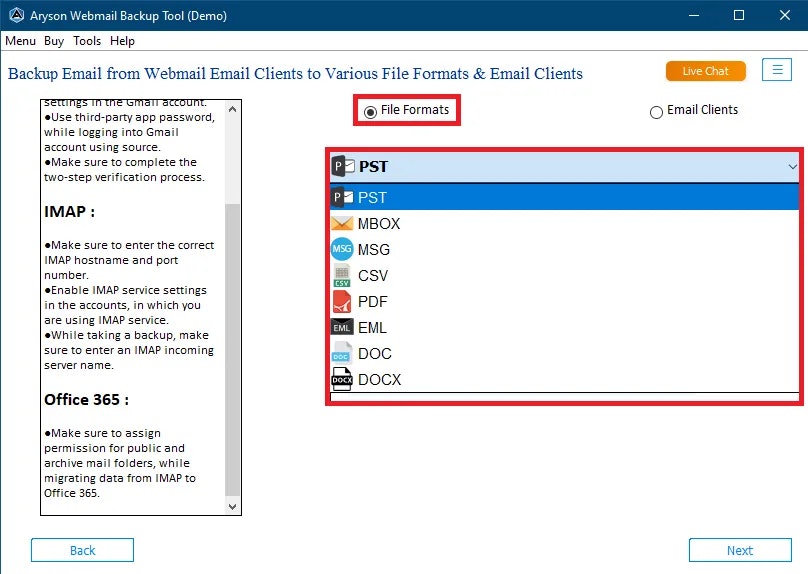Click the PST icon in dropdown header

(x=343, y=166)
